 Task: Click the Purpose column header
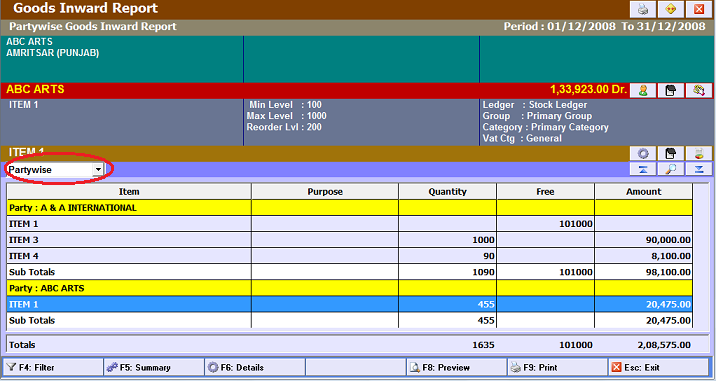coord(325,192)
